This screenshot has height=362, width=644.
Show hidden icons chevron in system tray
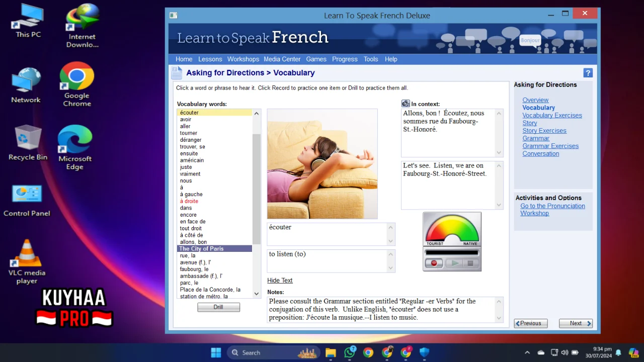(x=527, y=352)
